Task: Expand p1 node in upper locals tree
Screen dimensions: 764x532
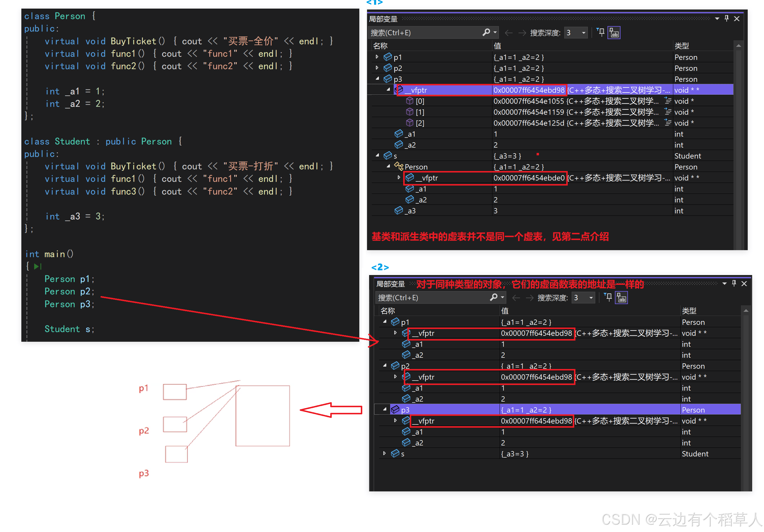Action: pyautogui.click(x=377, y=57)
